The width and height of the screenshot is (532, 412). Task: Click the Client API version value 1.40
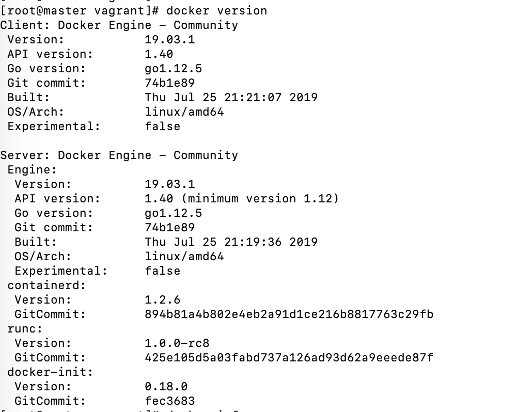pyautogui.click(x=159, y=54)
